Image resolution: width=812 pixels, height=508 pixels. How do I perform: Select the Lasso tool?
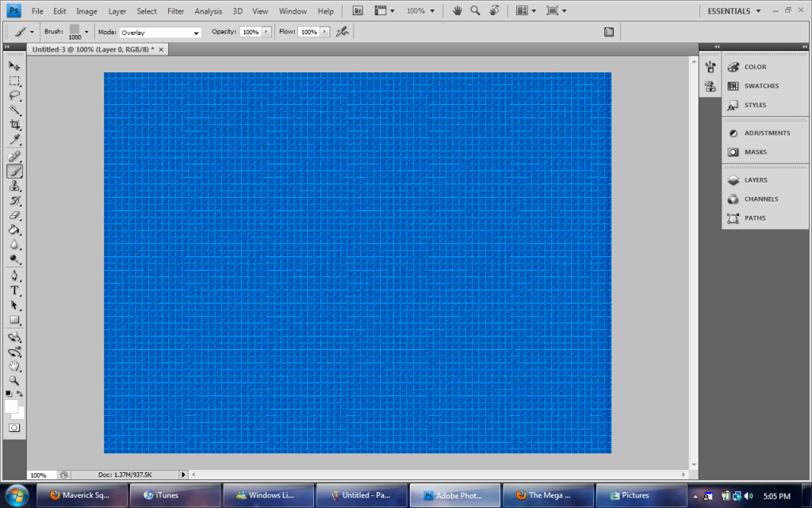[14, 95]
